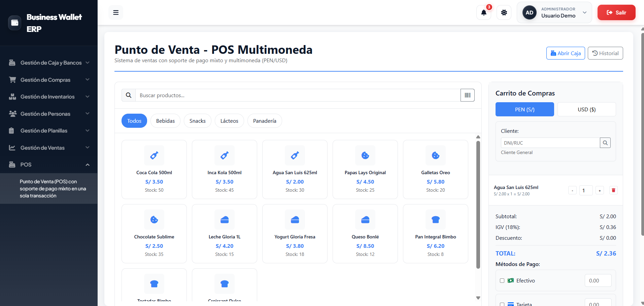The height and width of the screenshot is (306, 644).
Task: Enable the Efectivo payment method checkbox
Action: 502,280
